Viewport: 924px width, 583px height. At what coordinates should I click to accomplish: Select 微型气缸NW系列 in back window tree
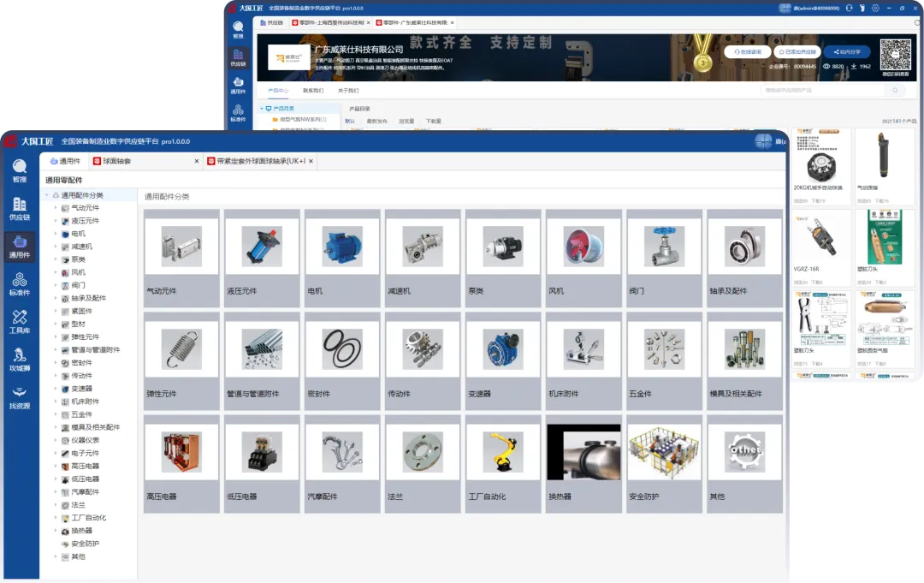(x=302, y=119)
